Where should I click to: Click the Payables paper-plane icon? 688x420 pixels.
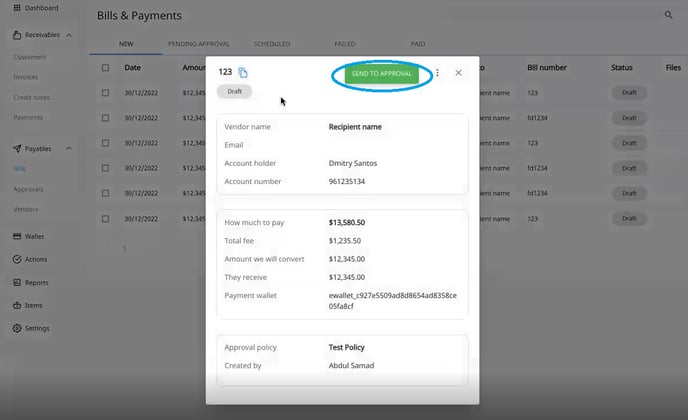[17, 148]
